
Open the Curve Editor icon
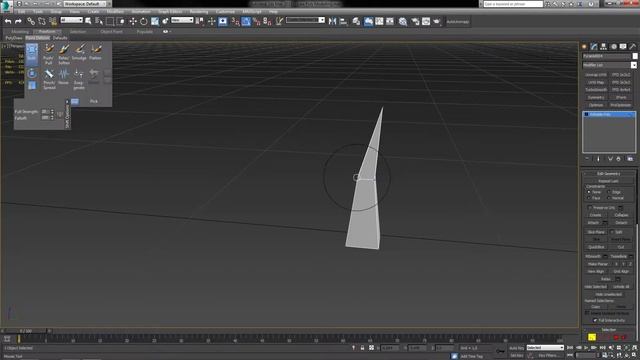coord(379,21)
